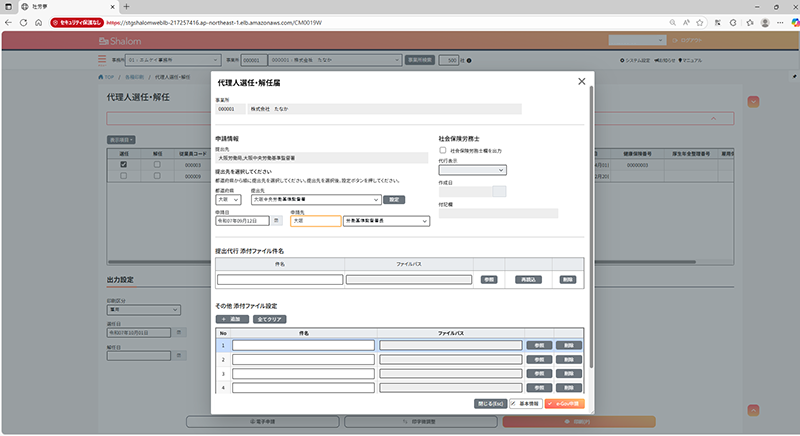Open the hamburger menu beside 事務所
The image size is (800, 436).
[102, 60]
